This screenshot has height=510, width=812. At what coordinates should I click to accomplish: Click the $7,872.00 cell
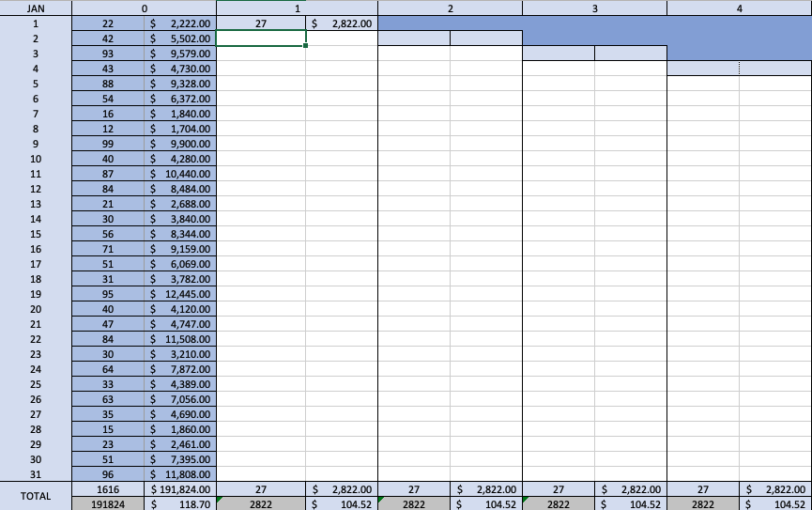180,369
